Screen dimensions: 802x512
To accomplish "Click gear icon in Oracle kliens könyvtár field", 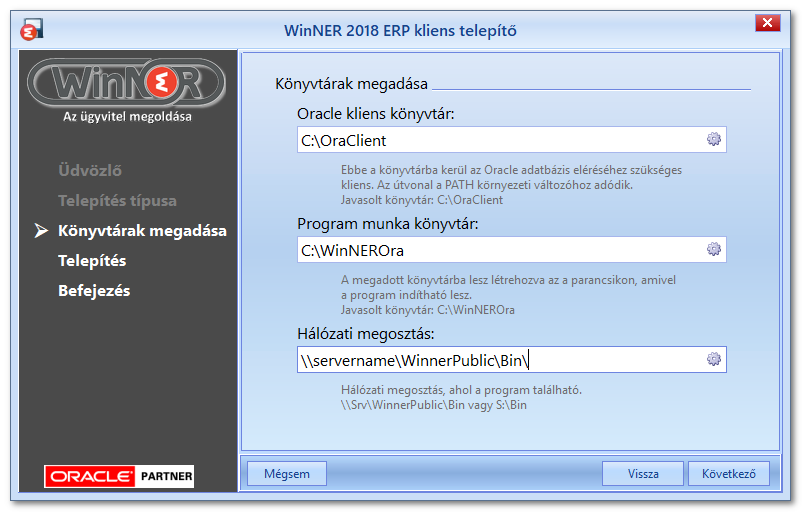I will pos(714,139).
